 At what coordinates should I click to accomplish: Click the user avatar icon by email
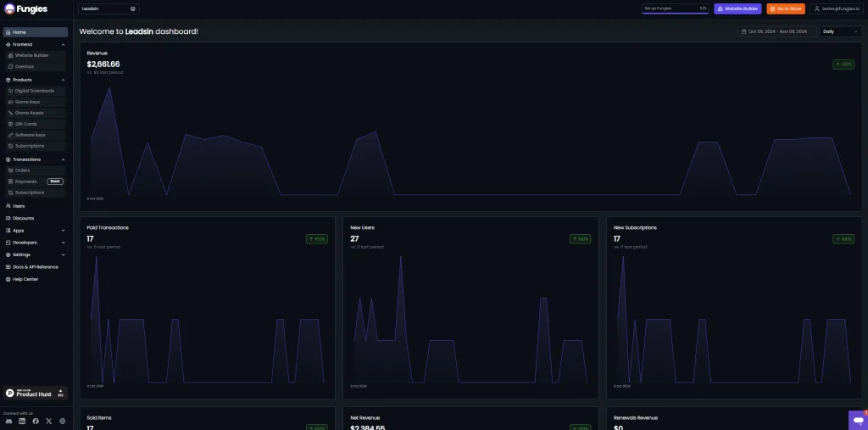click(816, 8)
